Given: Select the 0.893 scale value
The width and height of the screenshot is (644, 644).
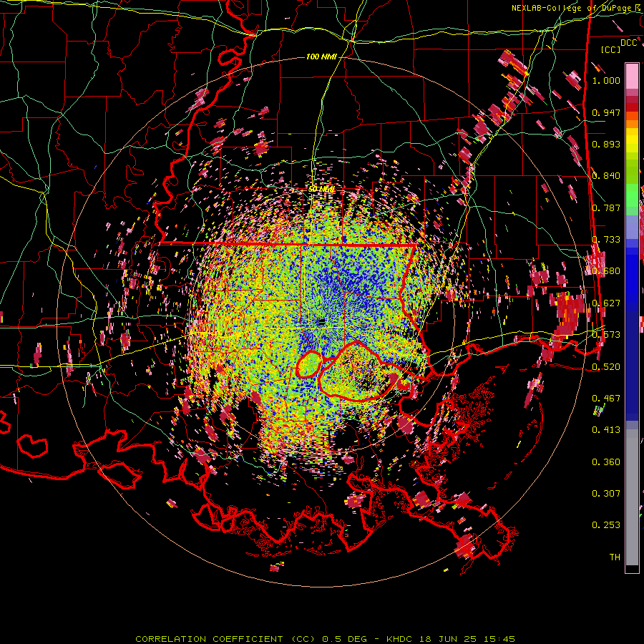Looking at the screenshot, I should pyautogui.click(x=606, y=144).
